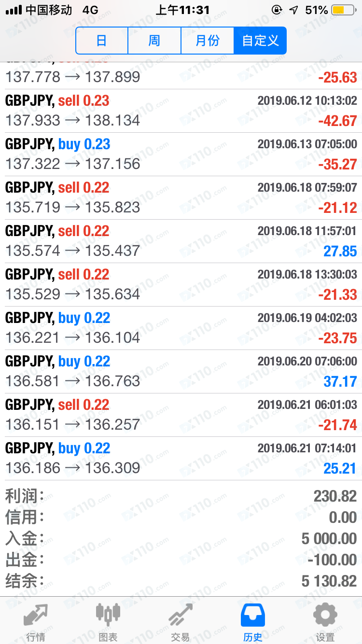Switch to the 日 day tab
Image resolution: width=362 pixels, height=644 pixels.
coord(102,41)
